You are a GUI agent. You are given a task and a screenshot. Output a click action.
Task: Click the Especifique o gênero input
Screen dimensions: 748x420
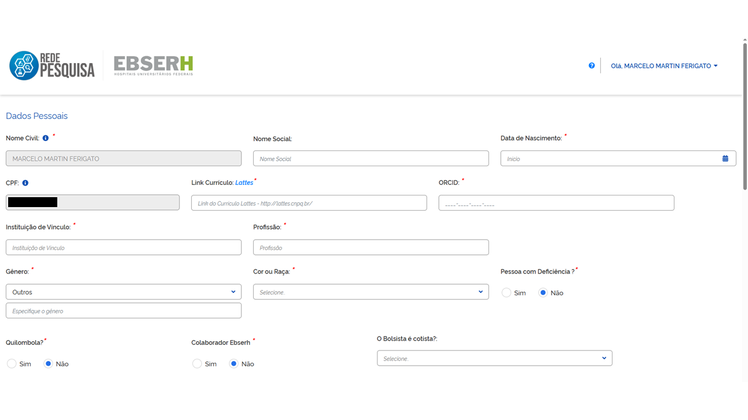(x=124, y=311)
